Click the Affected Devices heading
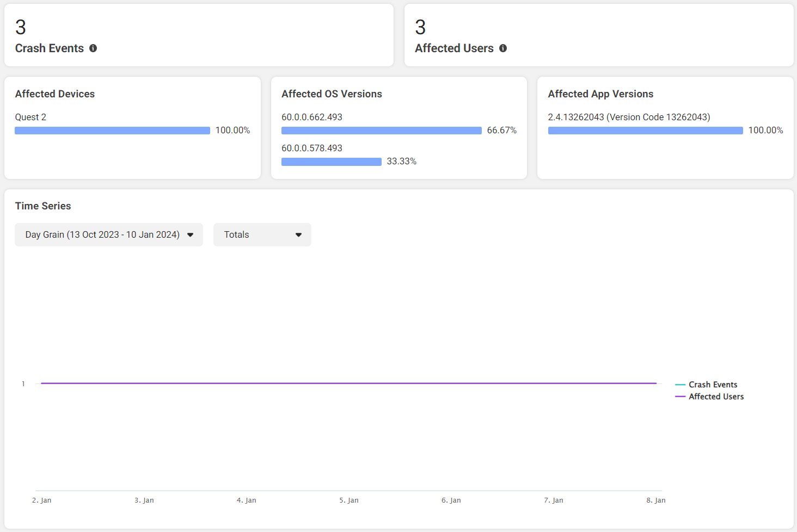 [x=55, y=94]
